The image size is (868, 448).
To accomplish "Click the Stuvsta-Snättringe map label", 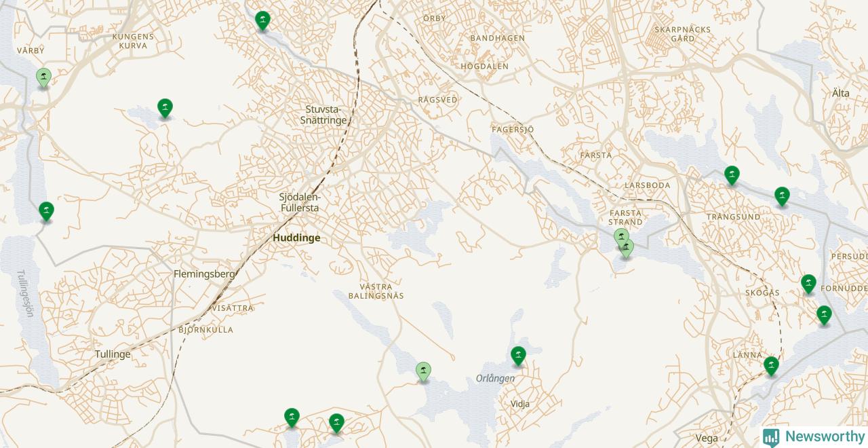I will (326, 115).
